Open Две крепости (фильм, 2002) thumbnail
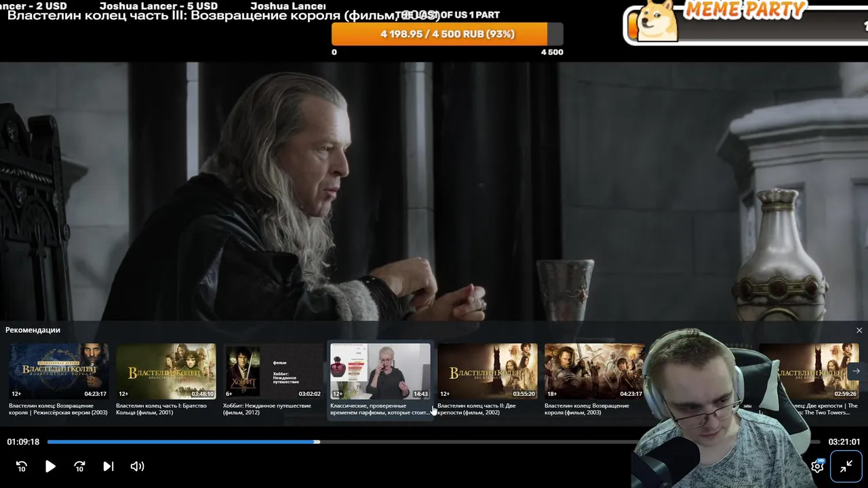The image size is (868, 488). point(488,371)
